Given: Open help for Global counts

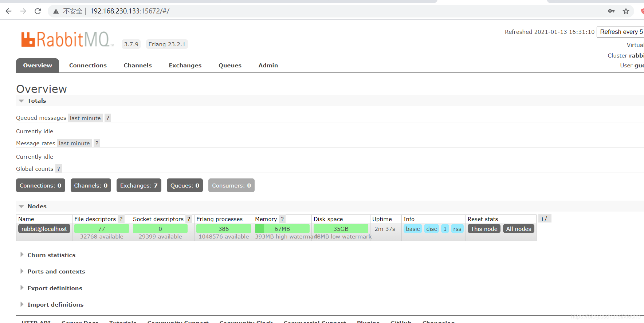Looking at the screenshot, I should coord(58,169).
